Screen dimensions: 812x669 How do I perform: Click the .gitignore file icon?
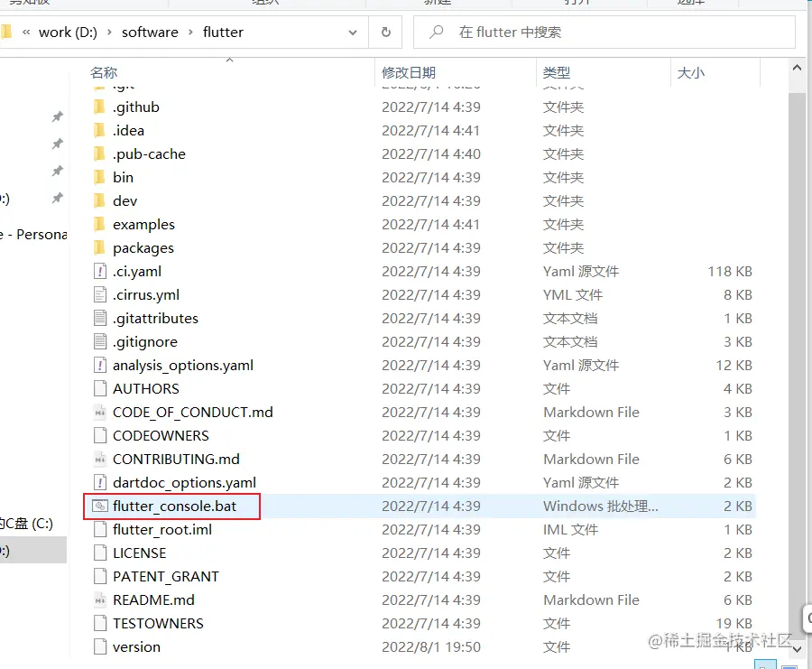[x=100, y=341]
